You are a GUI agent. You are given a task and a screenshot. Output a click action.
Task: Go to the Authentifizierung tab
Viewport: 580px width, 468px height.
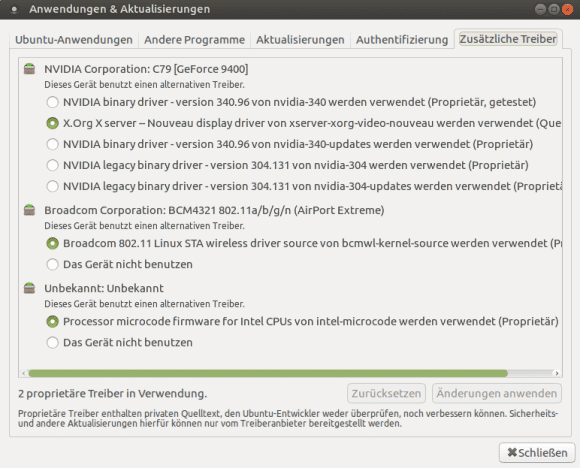coord(402,40)
